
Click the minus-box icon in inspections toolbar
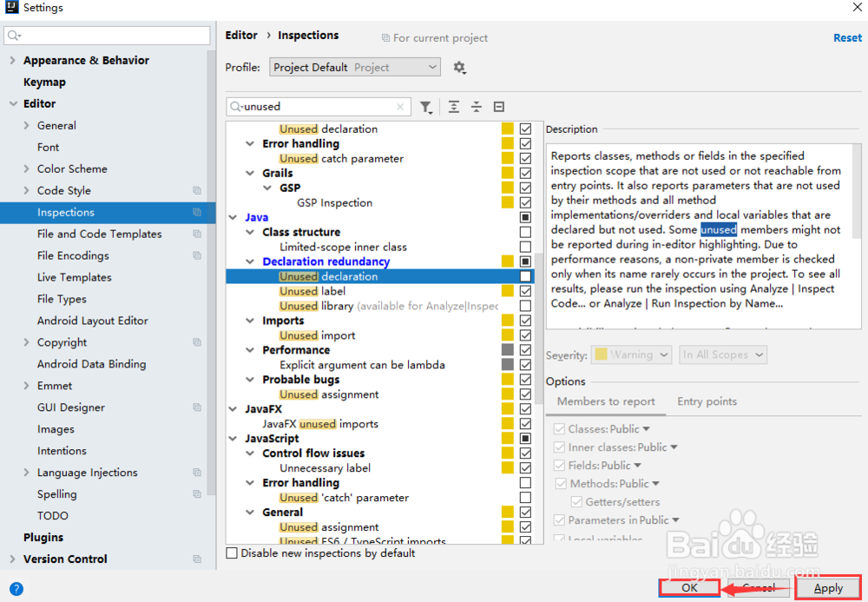[498, 106]
